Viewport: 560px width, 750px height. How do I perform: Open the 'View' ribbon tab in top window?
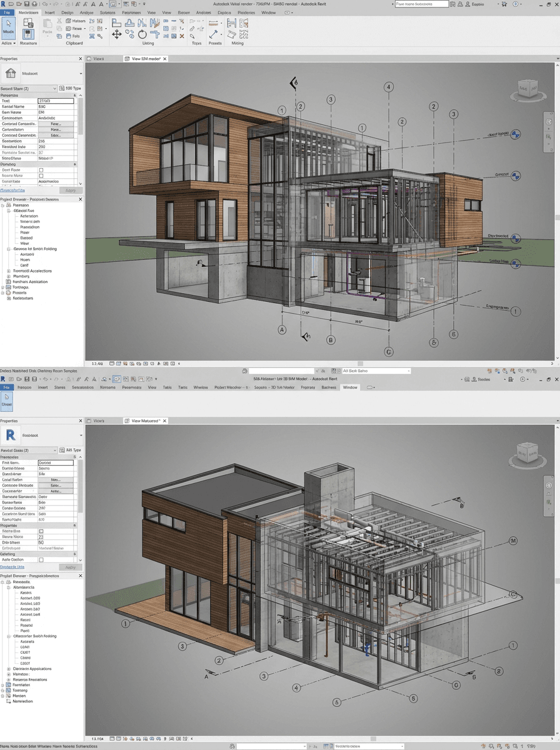tap(166, 12)
